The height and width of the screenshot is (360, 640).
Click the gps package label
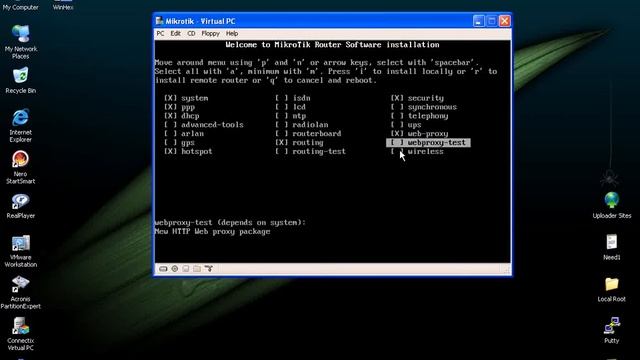[x=188, y=142]
